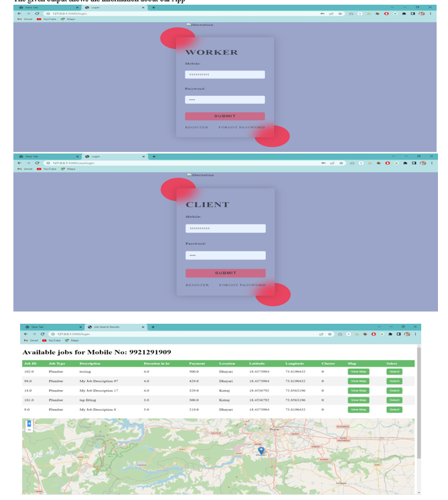Select job 9.0 with Select button
The image size is (448, 500).
394,410
